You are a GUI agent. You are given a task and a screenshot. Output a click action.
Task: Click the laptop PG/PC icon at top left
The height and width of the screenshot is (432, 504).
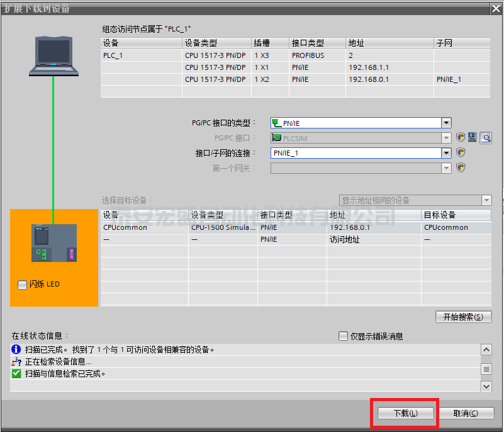point(53,56)
